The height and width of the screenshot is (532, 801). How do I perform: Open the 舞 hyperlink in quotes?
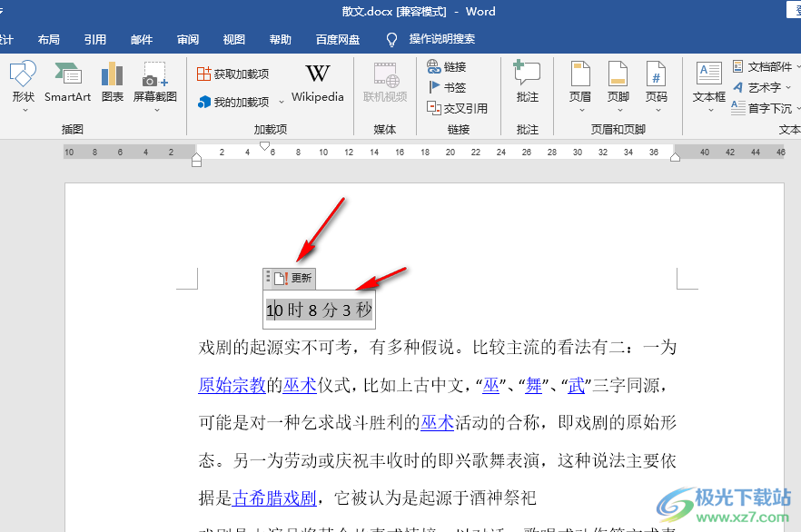534,385
